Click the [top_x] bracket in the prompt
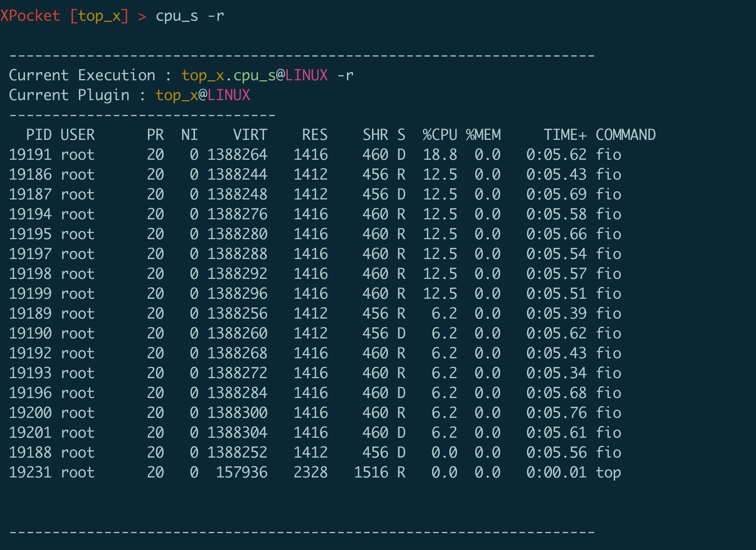This screenshot has height=550, width=756. click(99, 16)
